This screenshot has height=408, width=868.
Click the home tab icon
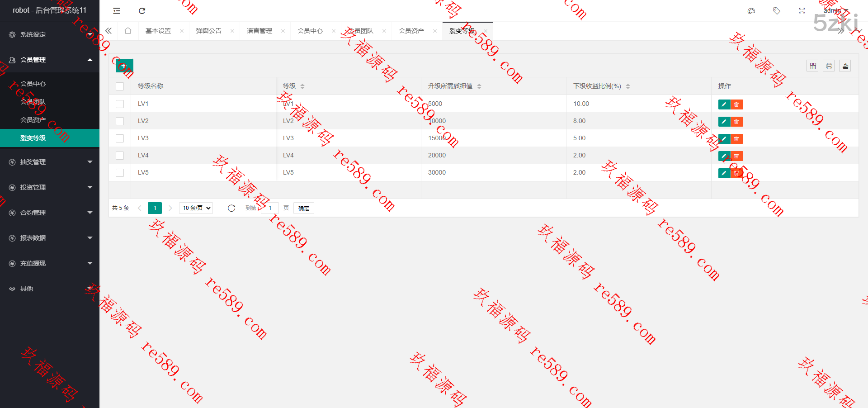coord(128,31)
